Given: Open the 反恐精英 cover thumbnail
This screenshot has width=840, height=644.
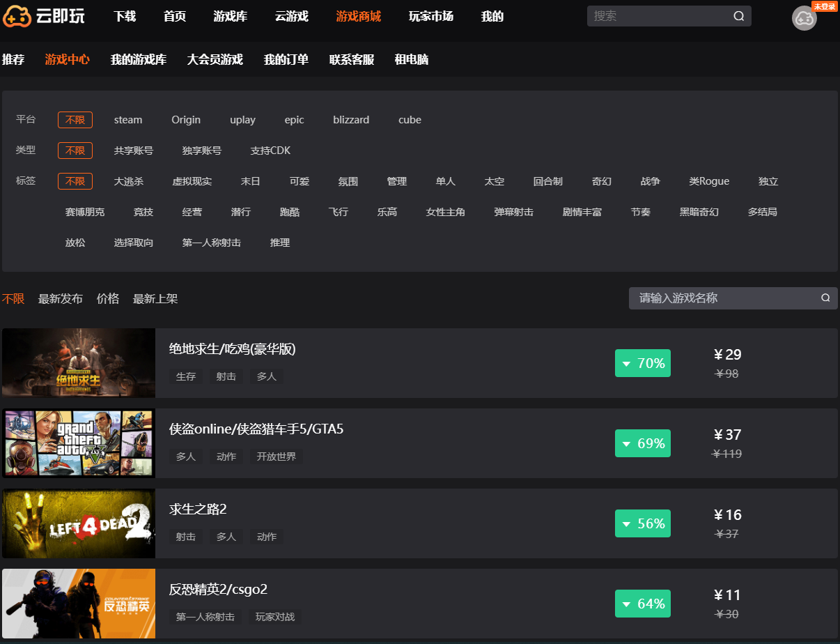Looking at the screenshot, I should click(x=79, y=604).
